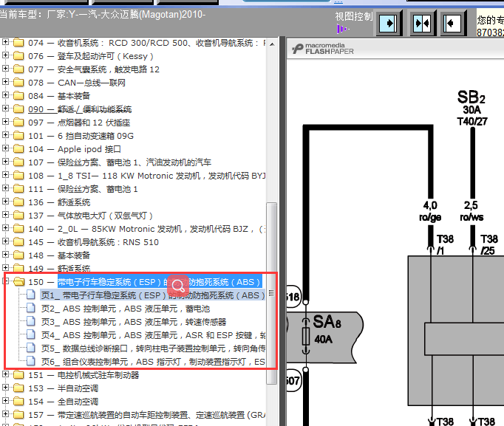Click wire label 4,0 ro/ge
Image resolution: width=504 pixels, height=426 pixels.
[x=430, y=211]
